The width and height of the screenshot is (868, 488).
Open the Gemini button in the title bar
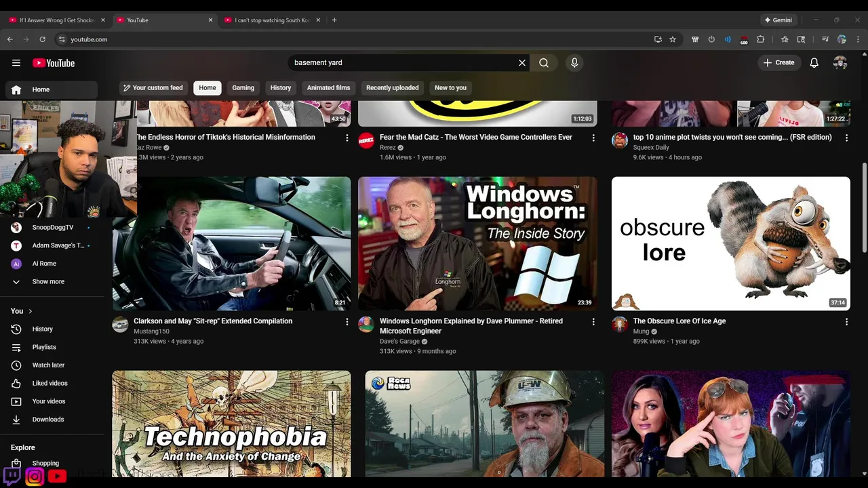pyautogui.click(x=778, y=20)
